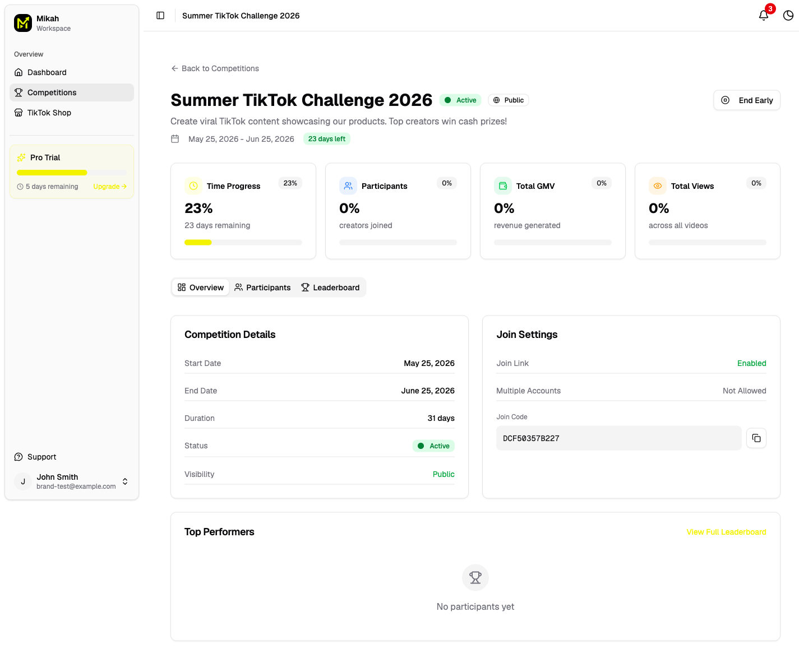799x672 pixels.
Task: Open the notifications bell
Action: point(764,15)
